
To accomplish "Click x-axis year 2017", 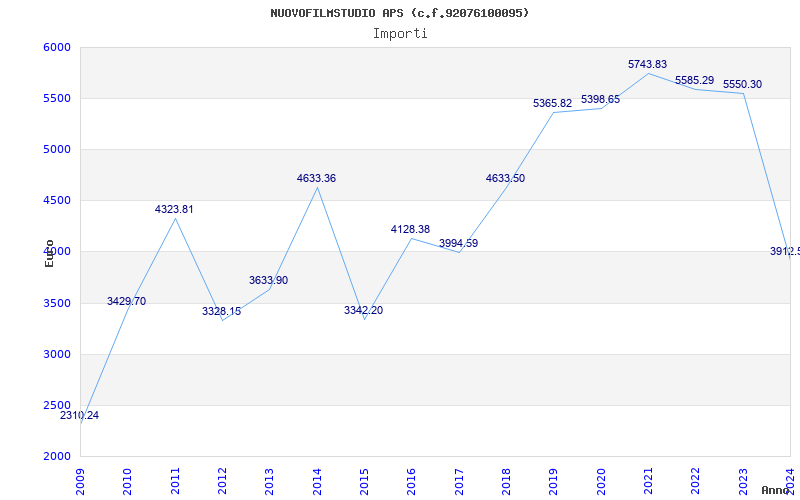I will (x=459, y=482).
